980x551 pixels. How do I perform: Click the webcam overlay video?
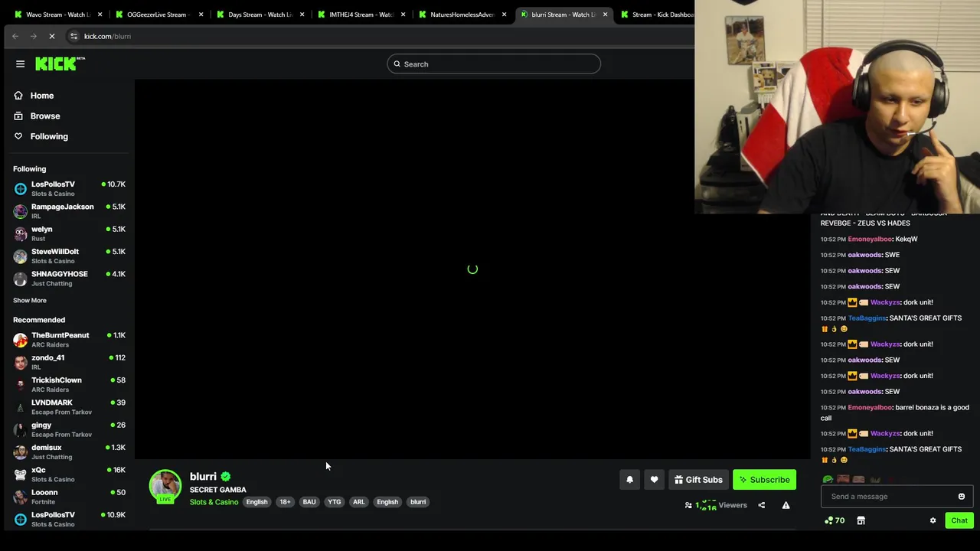pyautogui.click(x=837, y=107)
